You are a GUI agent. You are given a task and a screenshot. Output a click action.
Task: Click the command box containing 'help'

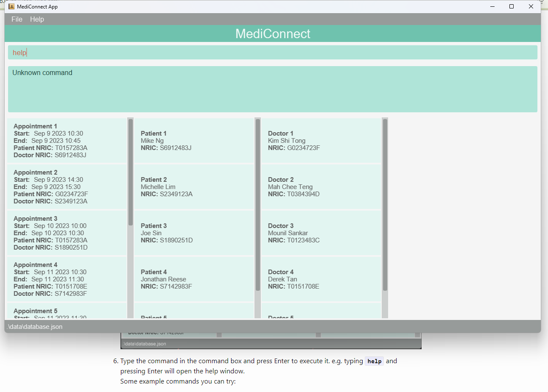tap(273, 53)
